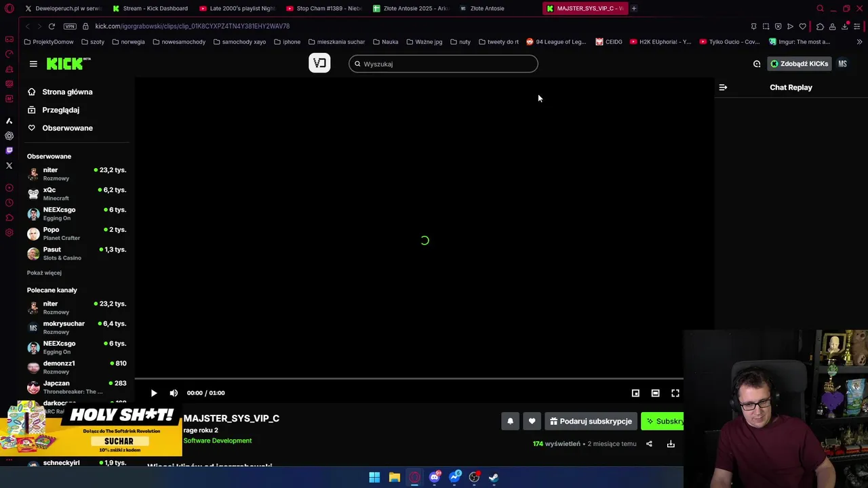Open mokrysuchar in recommended channels

tap(77, 327)
